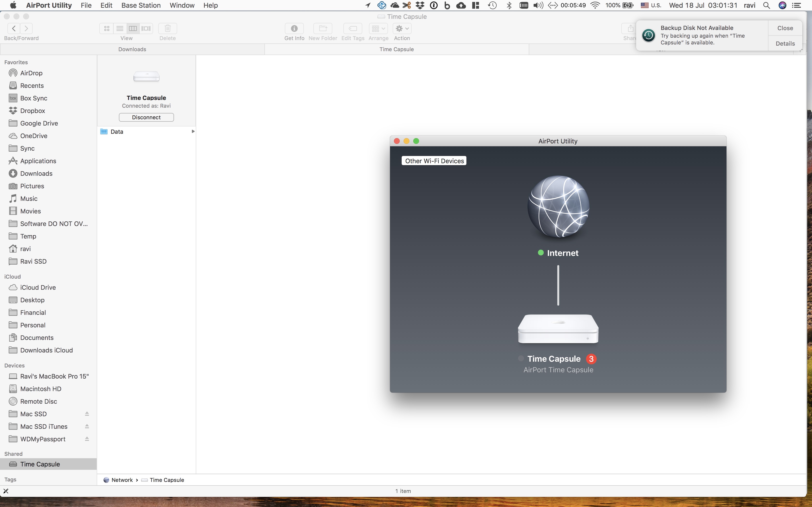Switch to icon view mode

107,28
